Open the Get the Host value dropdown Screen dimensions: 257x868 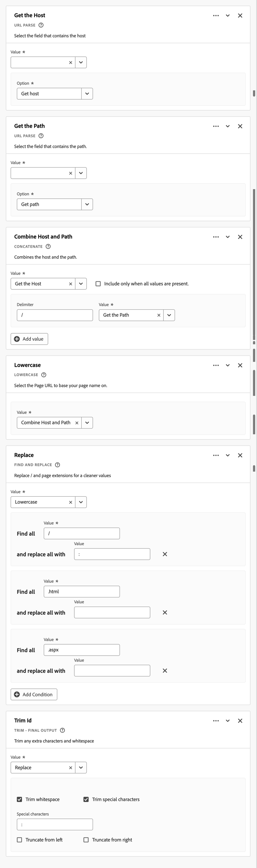coord(81,284)
